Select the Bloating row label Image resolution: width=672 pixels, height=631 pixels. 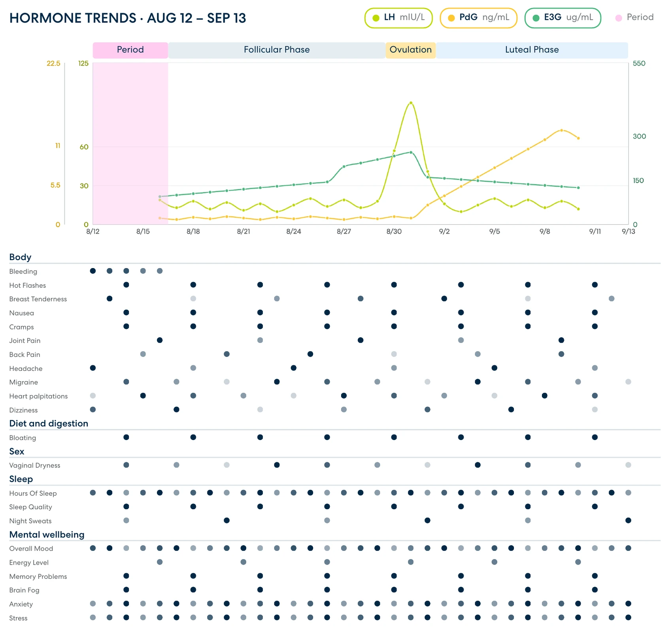pos(23,438)
